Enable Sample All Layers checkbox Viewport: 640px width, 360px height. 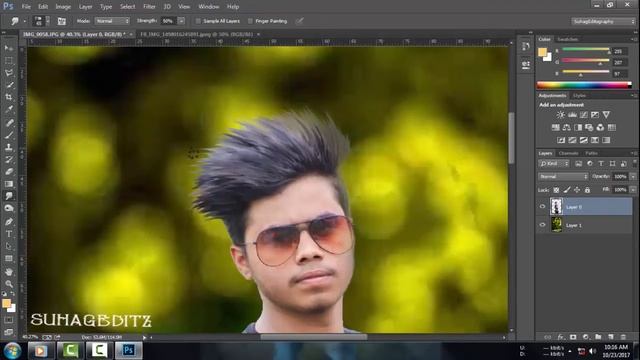click(x=198, y=21)
